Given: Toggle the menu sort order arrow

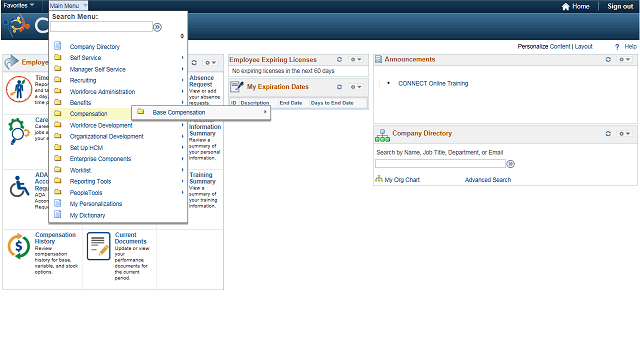Looking at the screenshot, I should 182,36.
